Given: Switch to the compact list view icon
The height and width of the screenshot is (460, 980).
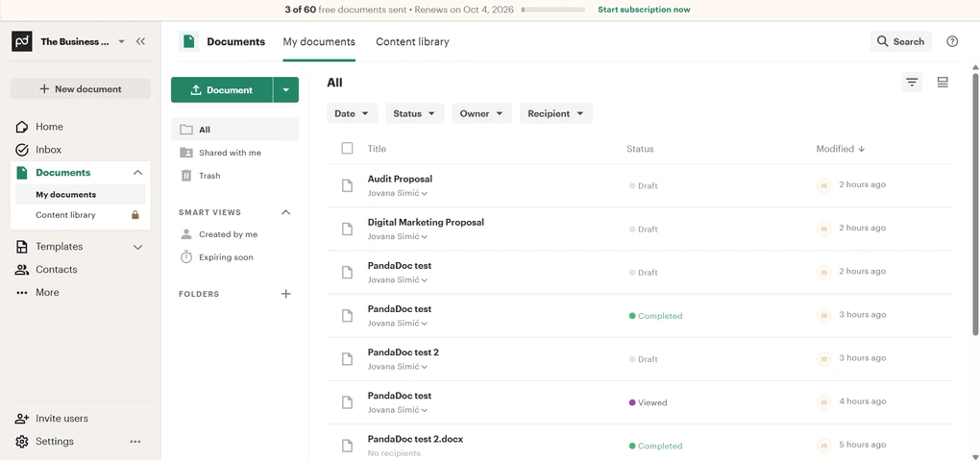Looking at the screenshot, I should click(x=943, y=82).
